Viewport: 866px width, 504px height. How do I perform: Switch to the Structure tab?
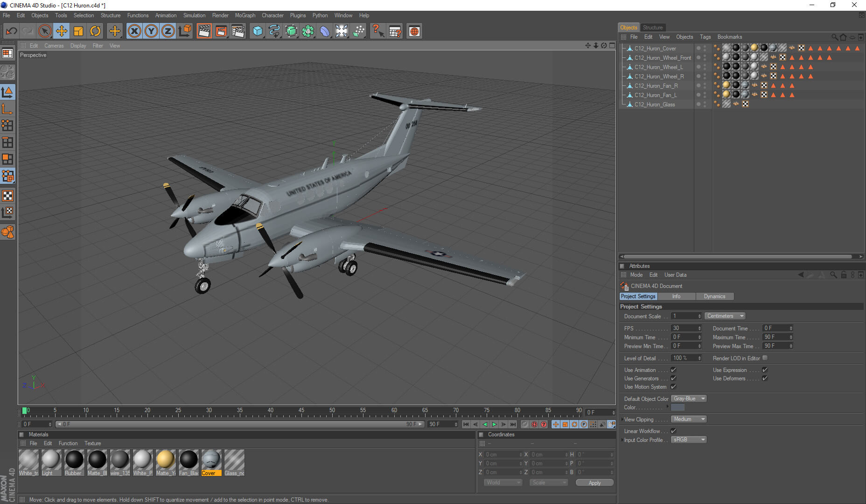(652, 28)
